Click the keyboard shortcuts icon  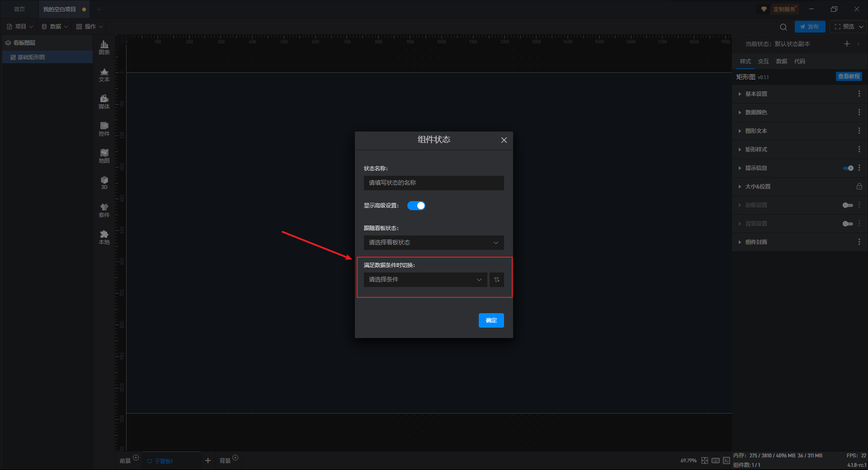(x=716, y=461)
